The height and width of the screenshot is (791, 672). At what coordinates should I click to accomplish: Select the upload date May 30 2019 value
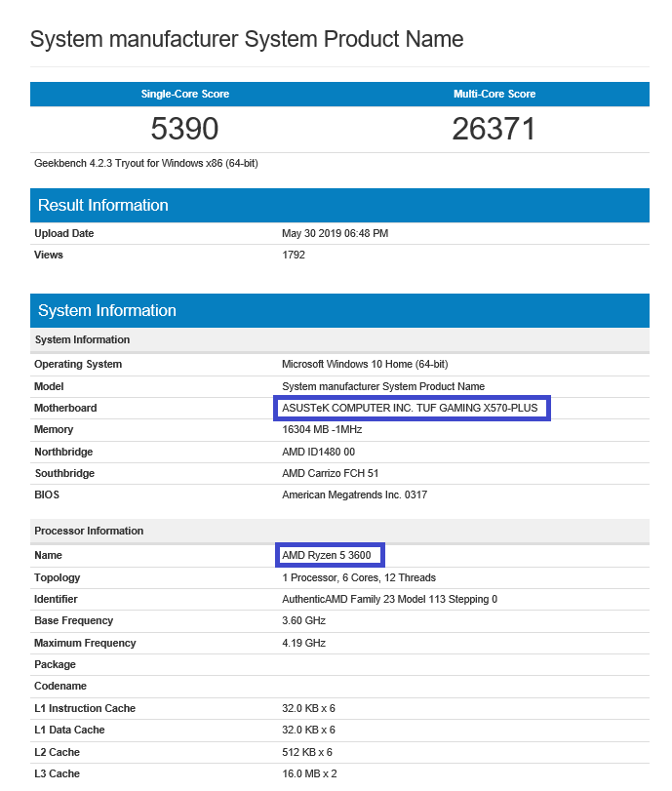pos(335,234)
